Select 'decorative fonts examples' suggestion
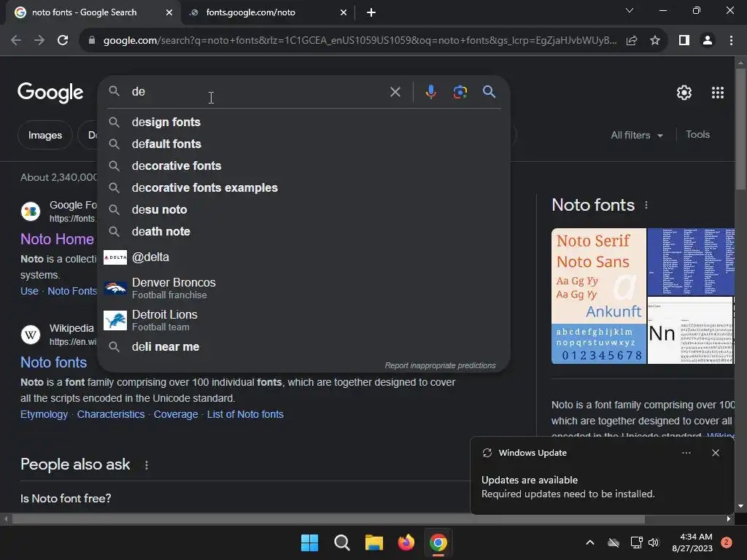747x560 pixels. [303, 188]
